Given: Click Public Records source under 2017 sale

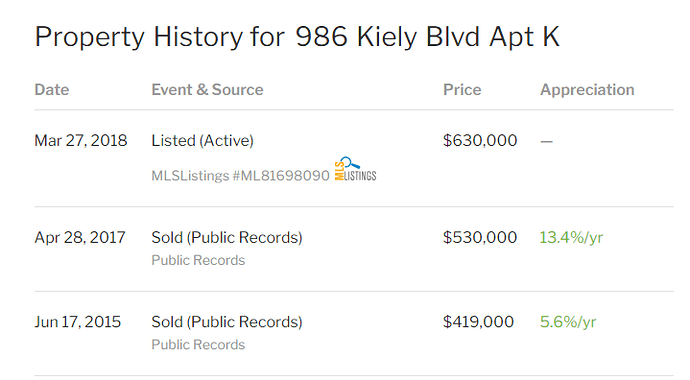Looking at the screenshot, I should point(198,260).
